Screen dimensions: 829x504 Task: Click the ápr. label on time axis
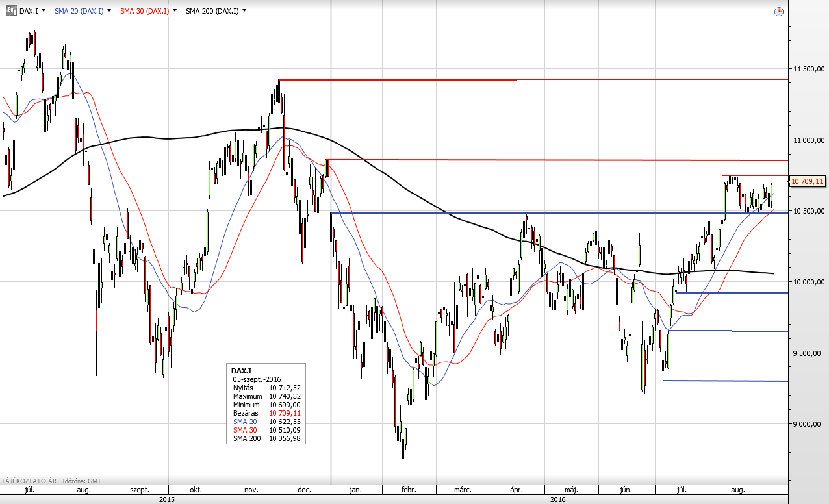517,490
